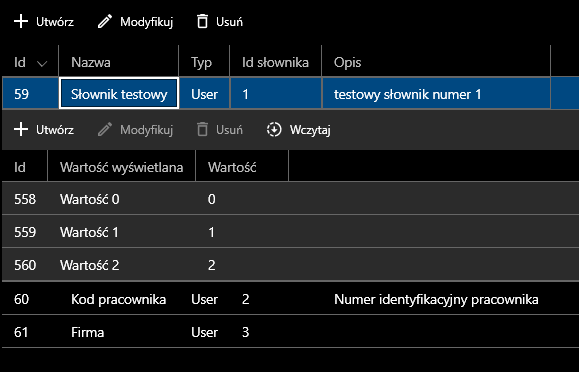
Task: Click the Wartość wyświetlana column header
Action: click(x=121, y=167)
